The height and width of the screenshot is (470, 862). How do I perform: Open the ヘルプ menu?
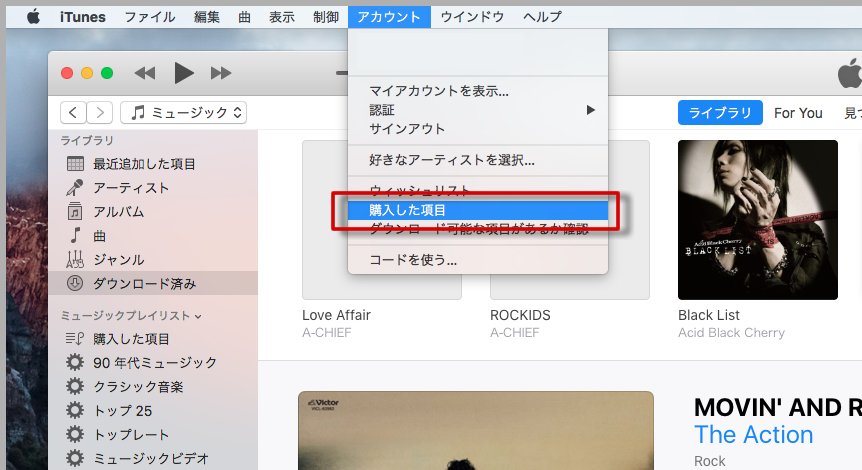[542, 17]
